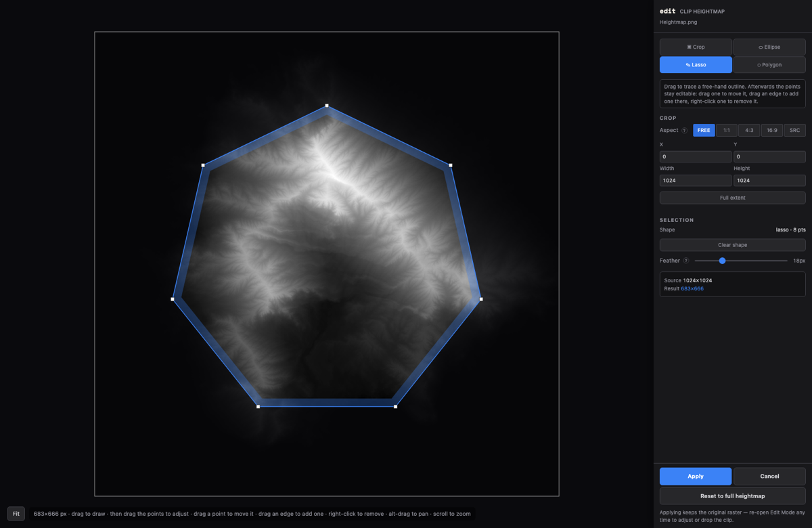Image resolution: width=812 pixels, height=528 pixels.
Task: Set aspect ratio to 16:9
Action: [x=772, y=130]
